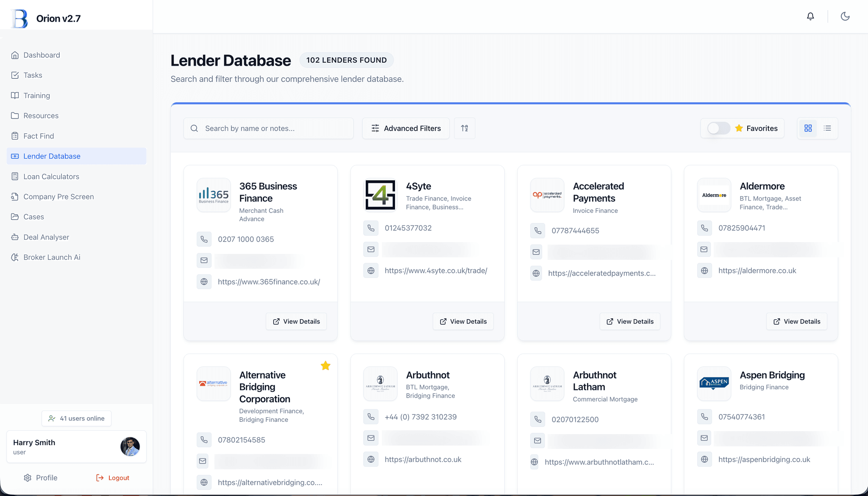Click phone icon on 4Syte card

(x=371, y=228)
